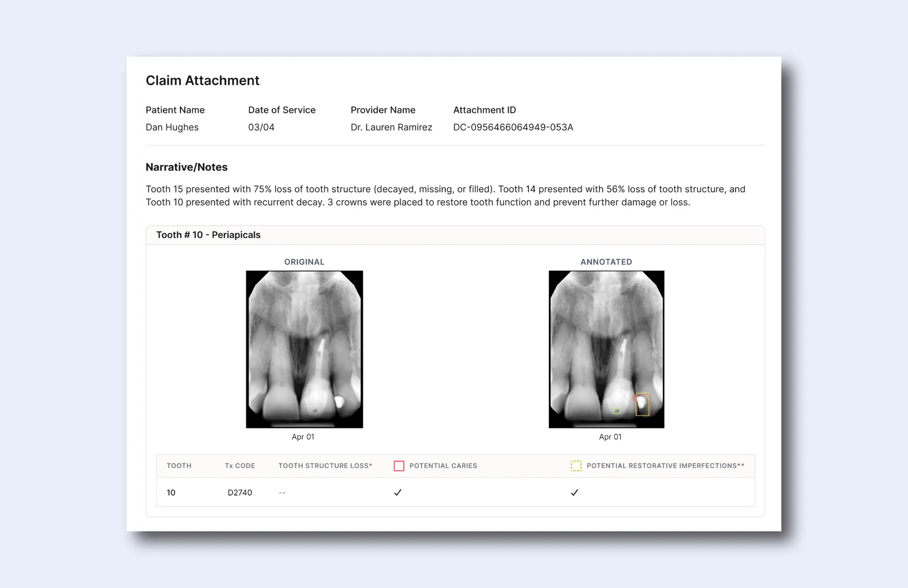Open the original periapical x-ray image
Image resolution: width=908 pixels, height=588 pixels.
click(x=304, y=349)
